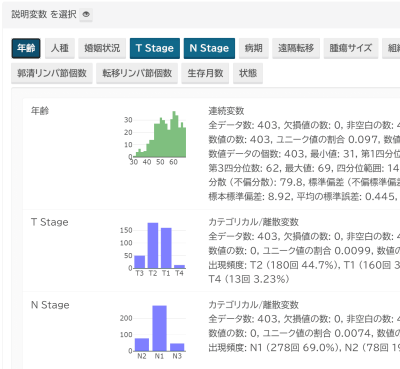Select the 婚姻状況 variable button
This screenshot has width=400, height=369.
(x=102, y=48)
